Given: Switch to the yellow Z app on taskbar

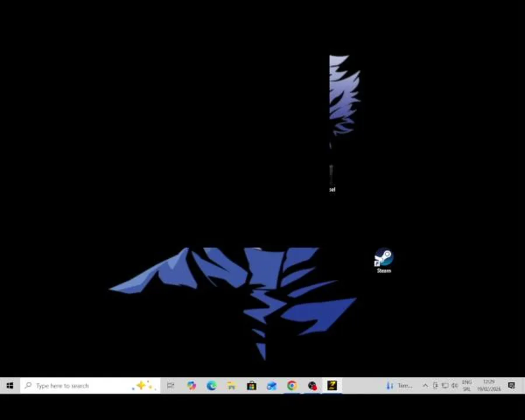Looking at the screenshot, I should click(x=332, y=386).
